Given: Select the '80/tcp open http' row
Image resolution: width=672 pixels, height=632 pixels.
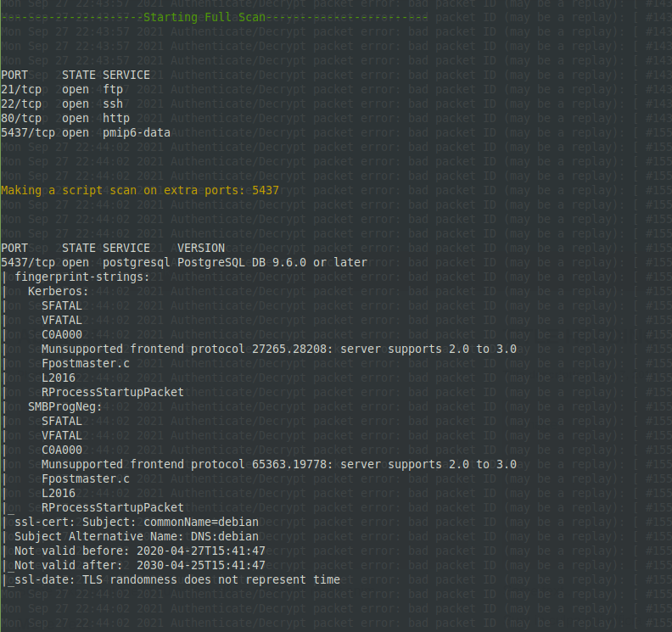Looking at the screenshot, I should (65, 118).
